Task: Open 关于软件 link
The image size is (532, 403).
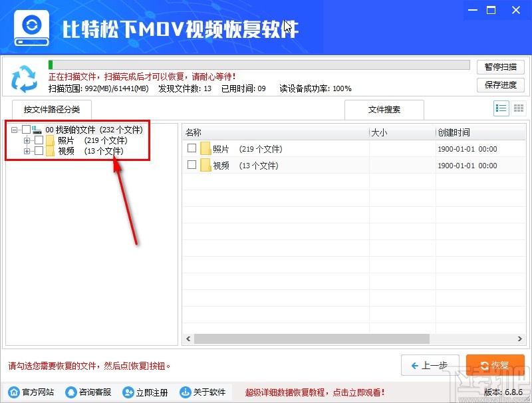Action: click(209, 392)
